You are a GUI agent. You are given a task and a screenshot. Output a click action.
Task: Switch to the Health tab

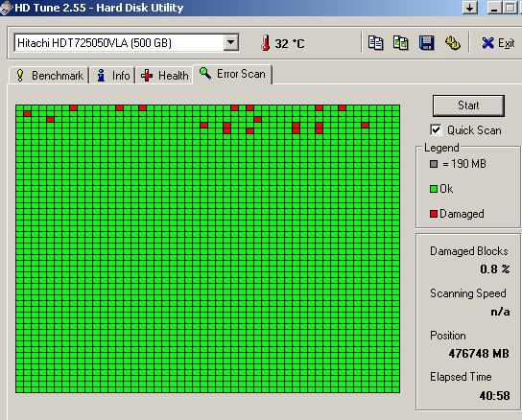pos(164,76)
